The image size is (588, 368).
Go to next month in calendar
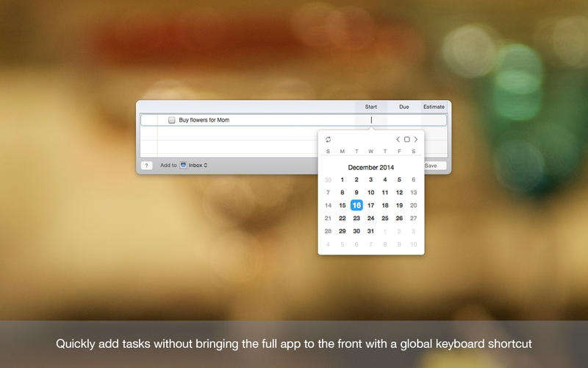pyautogui.click(x=415, y=139)
